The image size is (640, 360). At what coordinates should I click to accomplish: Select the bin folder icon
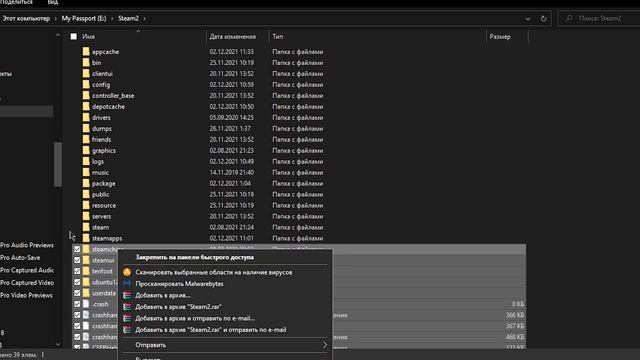(86, 62)
